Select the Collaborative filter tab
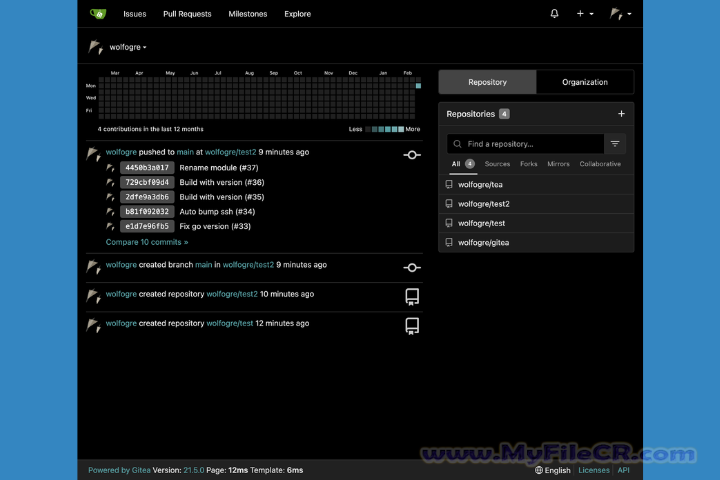The height and width of the screenshot is (480, 720). click(600, 164)
